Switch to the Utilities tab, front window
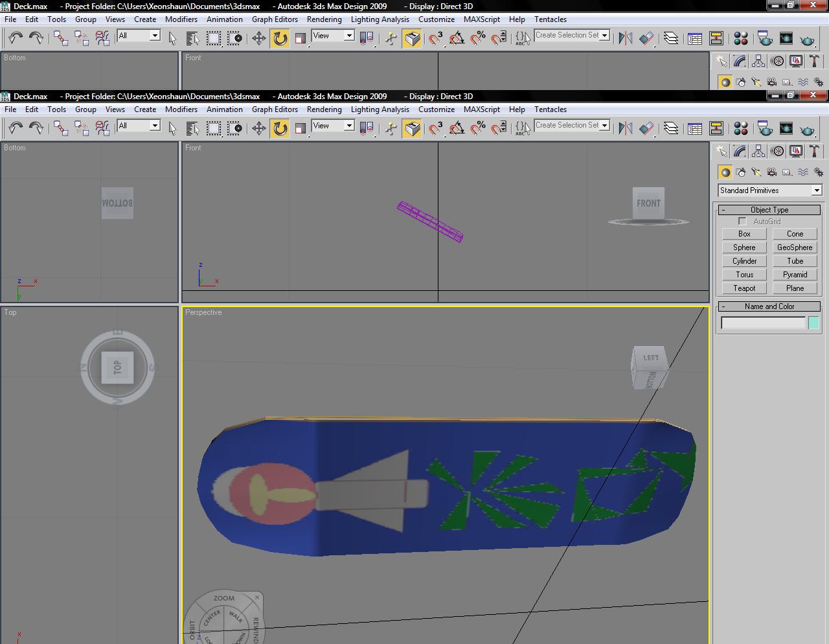The width and height of the screenshot is (829, 644). pos(815,152)
